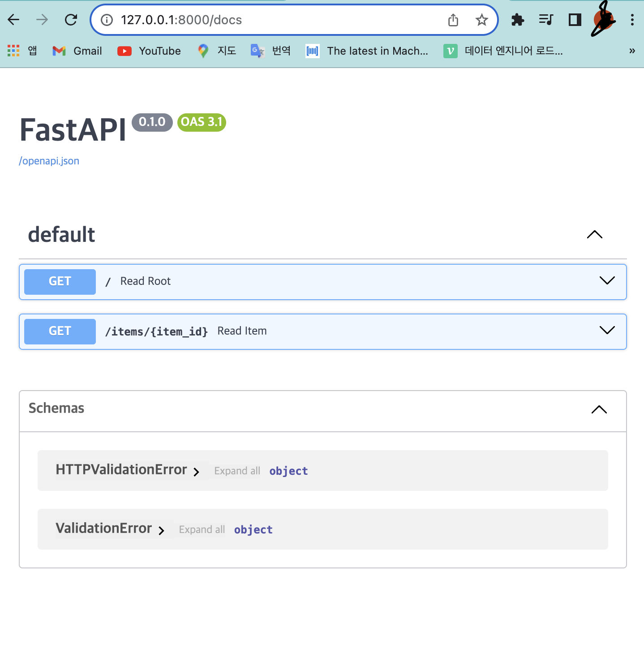
Task: Reload the docs page
Action: click(x=71, y=20)
